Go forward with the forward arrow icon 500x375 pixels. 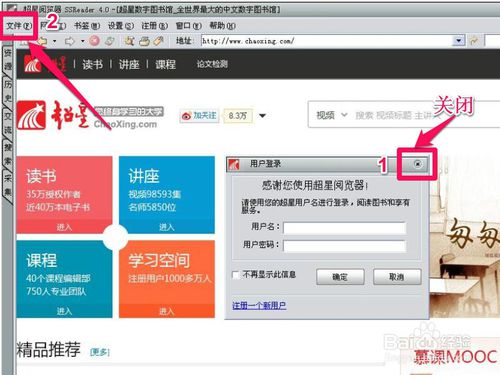[x=70, y=41]
